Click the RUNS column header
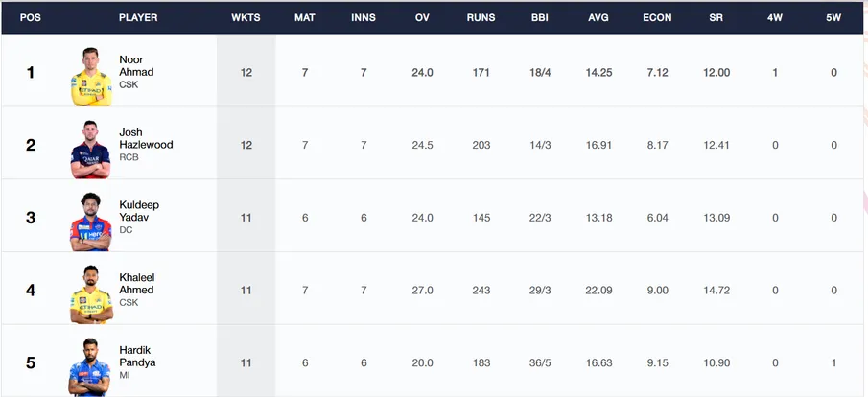 (x=481, y=17)
